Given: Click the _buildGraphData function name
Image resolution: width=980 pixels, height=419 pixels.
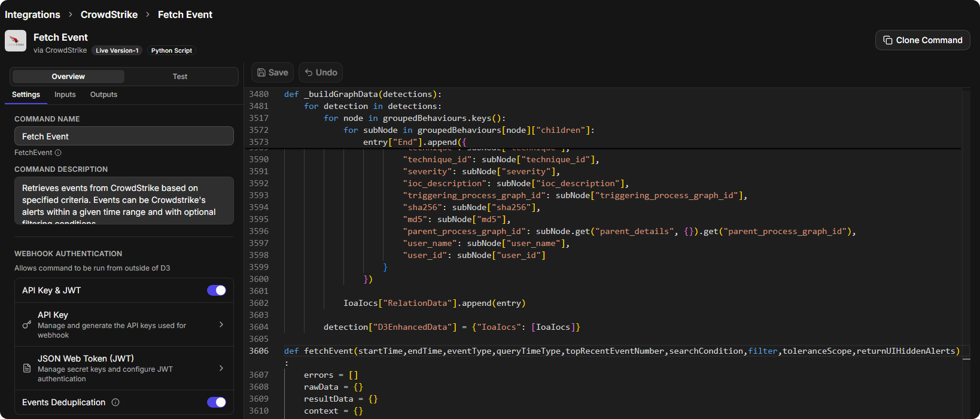Looking at the screenshot, I should [341, 94].
